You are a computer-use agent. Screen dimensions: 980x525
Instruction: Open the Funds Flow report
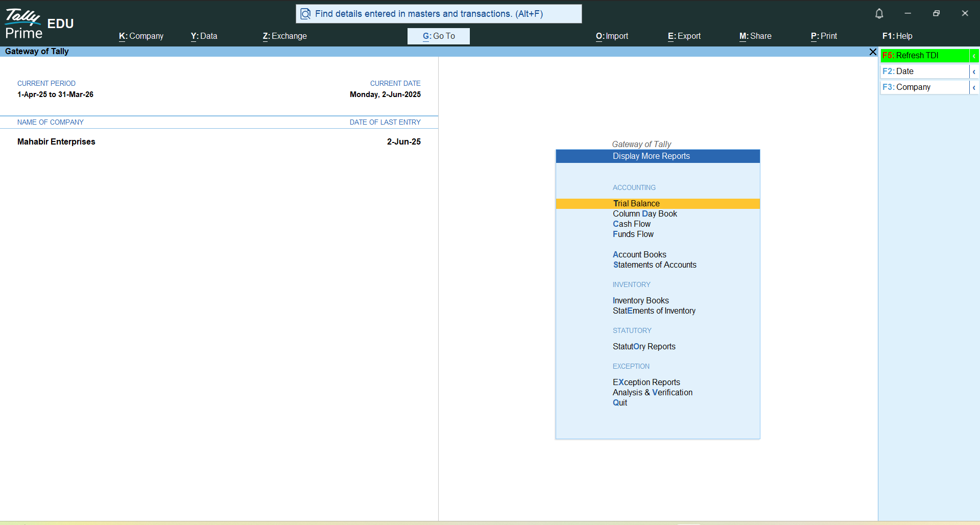click(633, 234)
